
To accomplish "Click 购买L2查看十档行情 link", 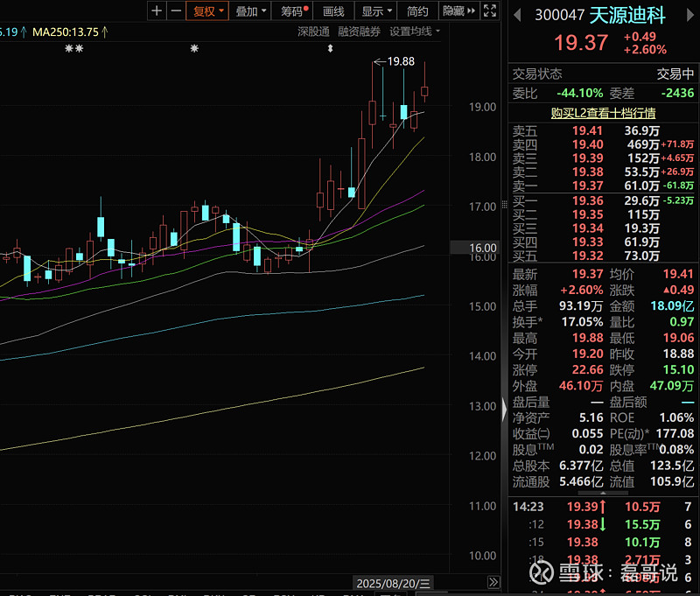I will pyautogui.click(x=603, y=113).
